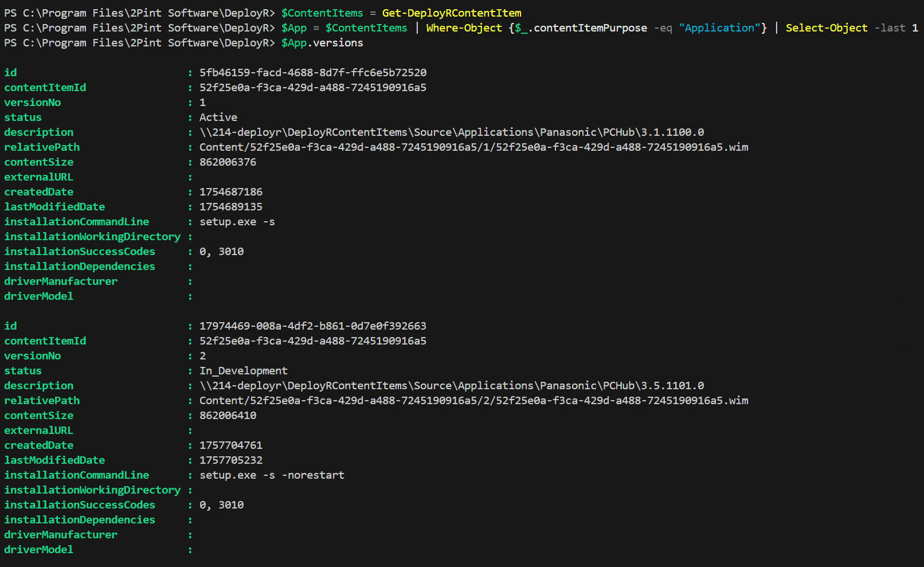Click the In_Development status value
This screenshot has height=567, width=924.
[x=244, y=371]
